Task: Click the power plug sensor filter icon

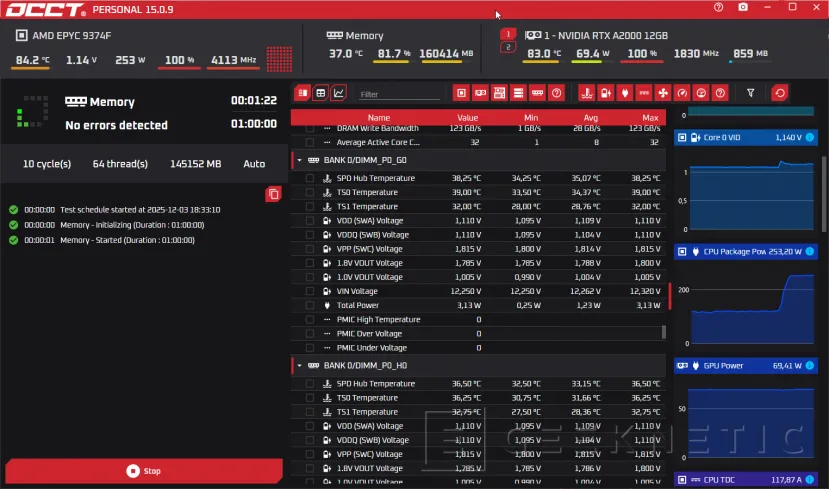Action: [x=624, y=93]
